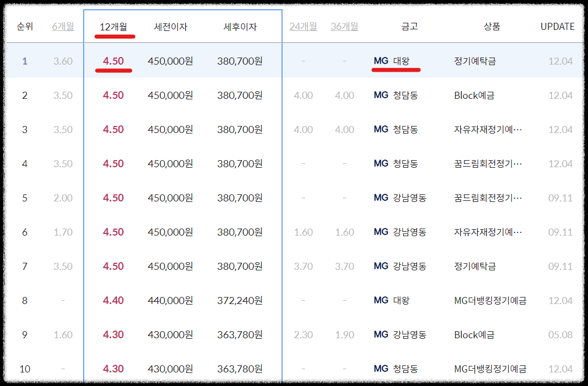Click the 세후이자 column header
The width and height of the screenshot is (588, 386).
click(x=239, y=26)
